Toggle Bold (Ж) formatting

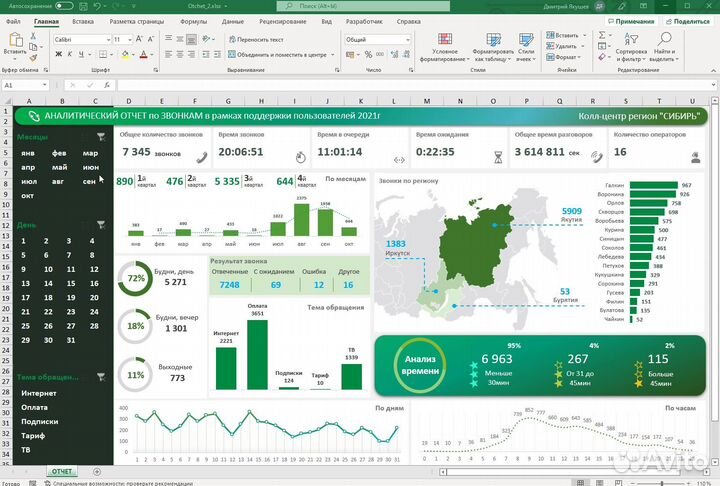58,55
